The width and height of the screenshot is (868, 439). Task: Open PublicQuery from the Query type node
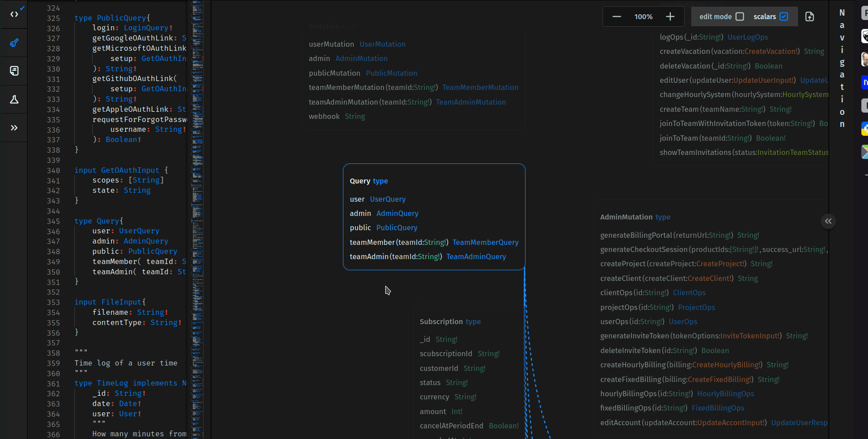(396, 228)
